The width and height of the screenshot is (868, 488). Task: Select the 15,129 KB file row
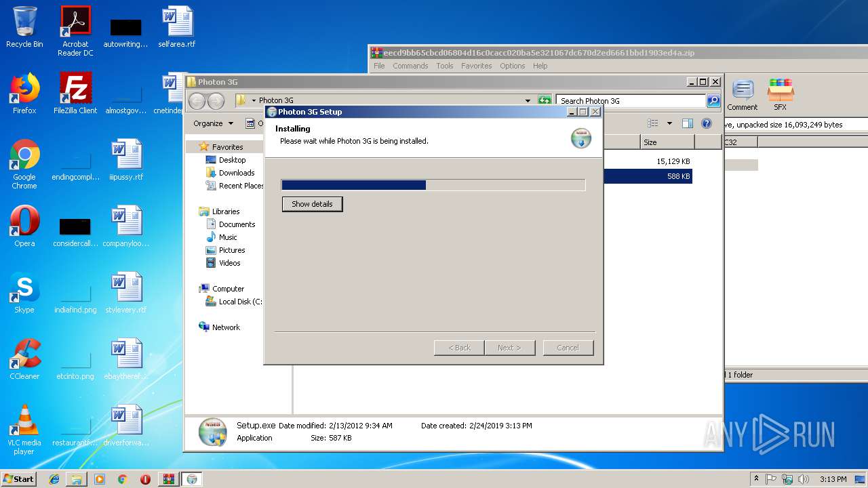click(x=647, y=162)
